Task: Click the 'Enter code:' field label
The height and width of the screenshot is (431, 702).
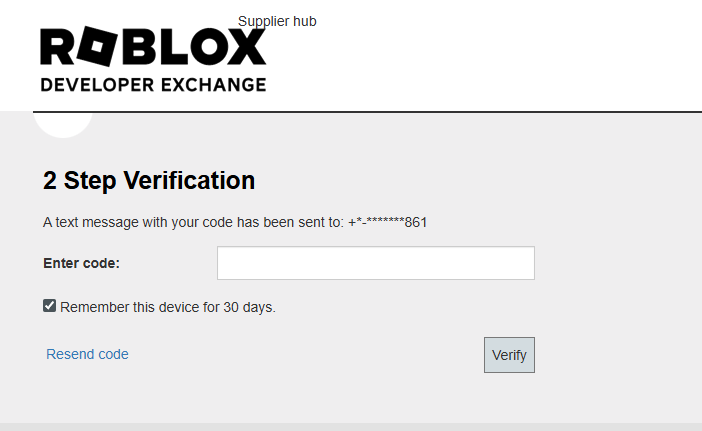Action: click(81, 263)
